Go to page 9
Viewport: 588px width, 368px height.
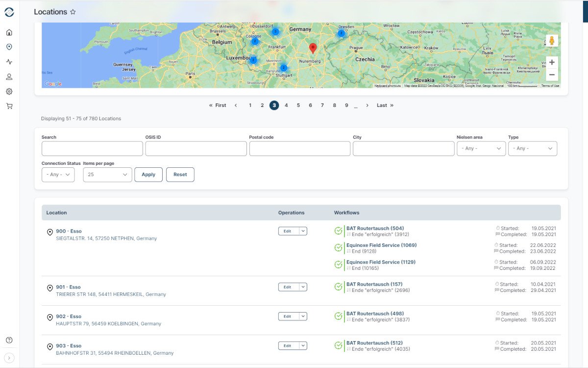346,105
